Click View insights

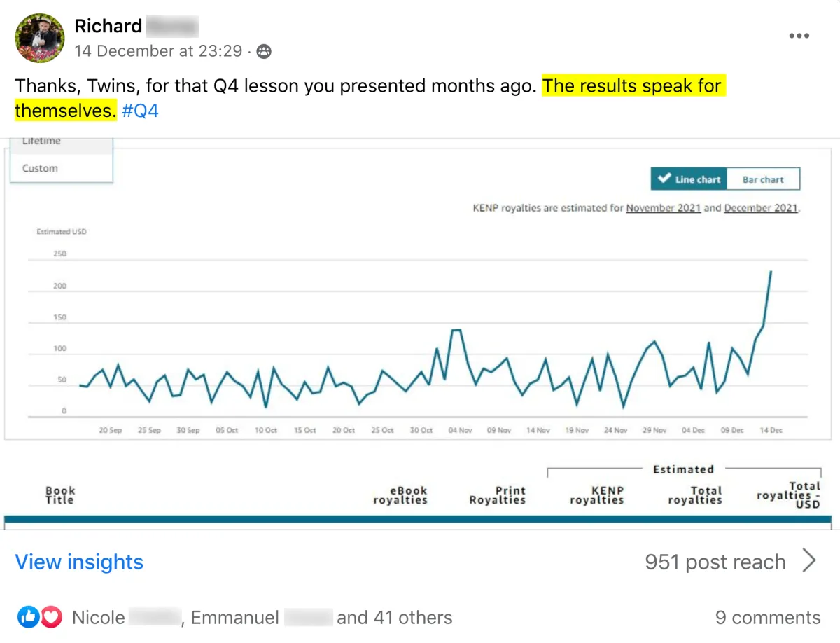79,562
